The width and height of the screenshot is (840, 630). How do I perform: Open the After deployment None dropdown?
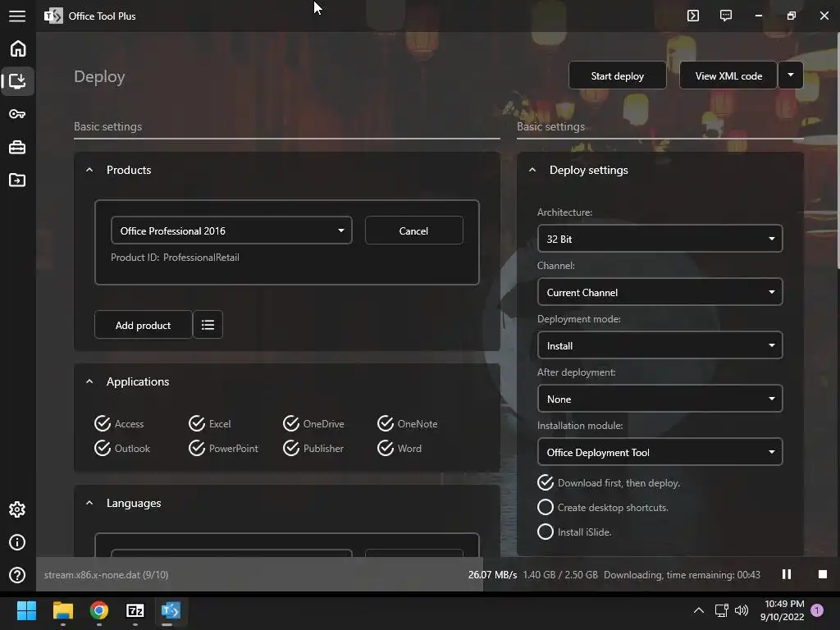point(660,399)
